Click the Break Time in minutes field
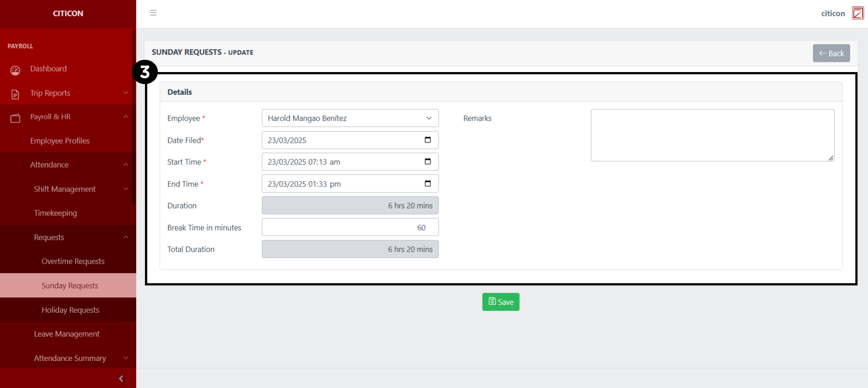The image size is (868, 388). coord(350,227)
